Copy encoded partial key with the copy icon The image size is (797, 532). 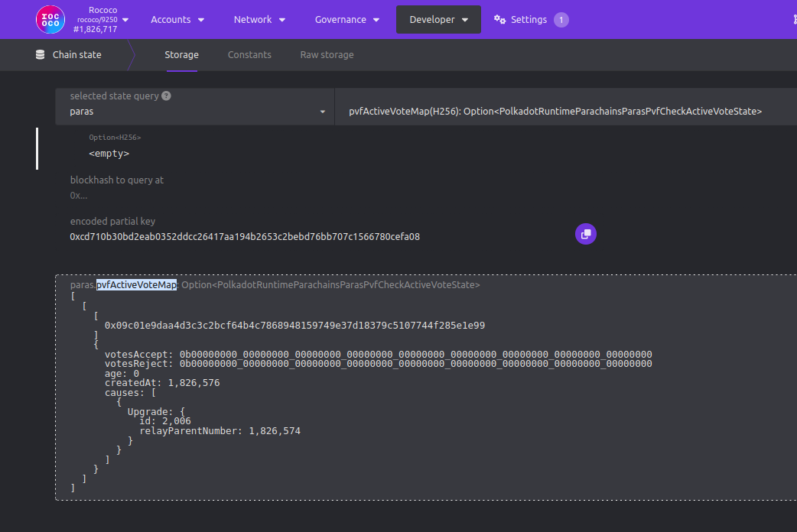point(585,234)
